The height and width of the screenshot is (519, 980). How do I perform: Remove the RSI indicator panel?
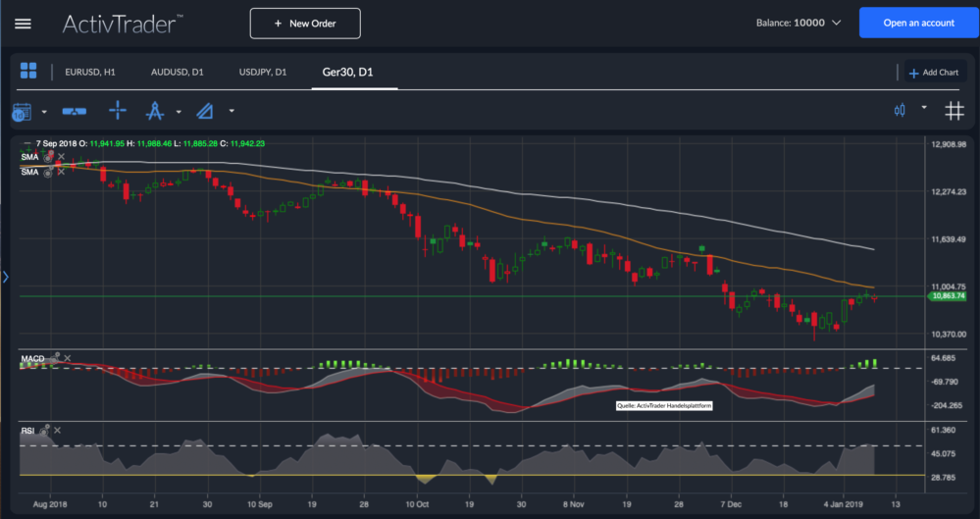(x=58, y=430)
